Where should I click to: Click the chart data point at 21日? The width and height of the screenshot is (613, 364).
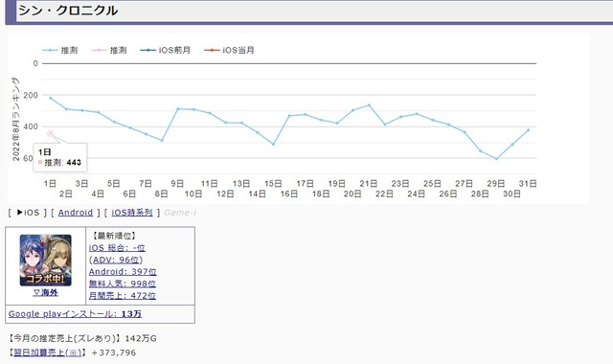click(x=369, y=105)
